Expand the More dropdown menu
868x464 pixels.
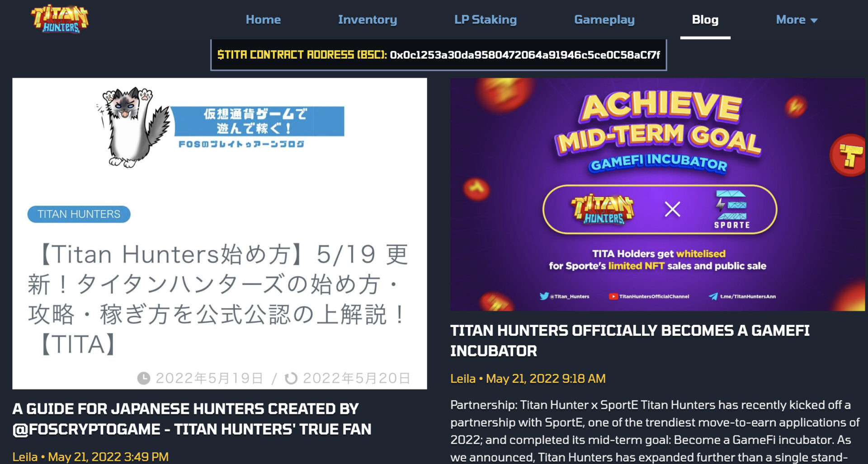797,19
